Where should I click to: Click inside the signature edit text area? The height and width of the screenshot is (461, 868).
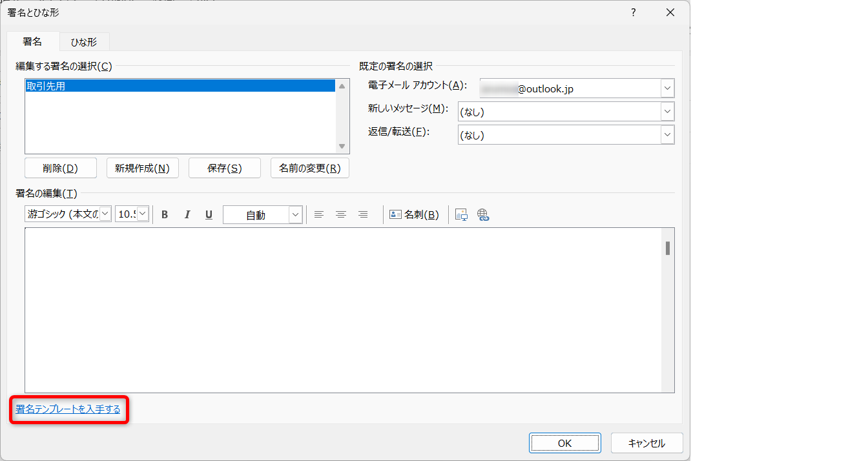click(342, 310)
